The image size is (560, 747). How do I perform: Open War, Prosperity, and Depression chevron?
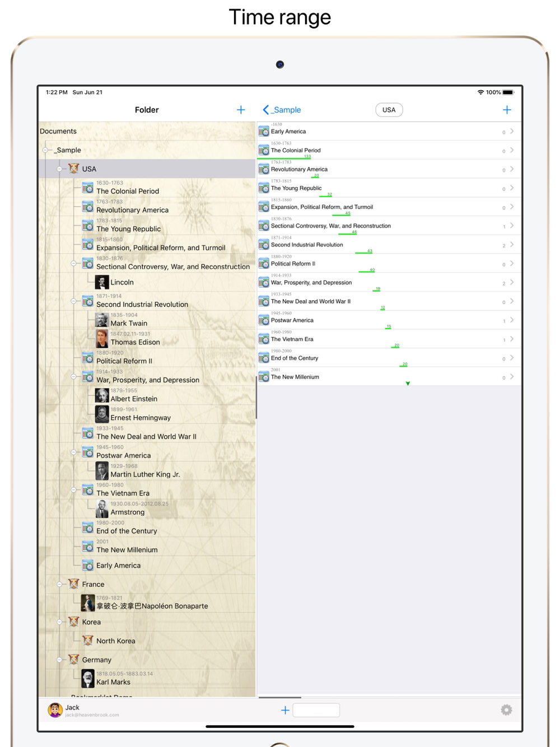(512, 282)
